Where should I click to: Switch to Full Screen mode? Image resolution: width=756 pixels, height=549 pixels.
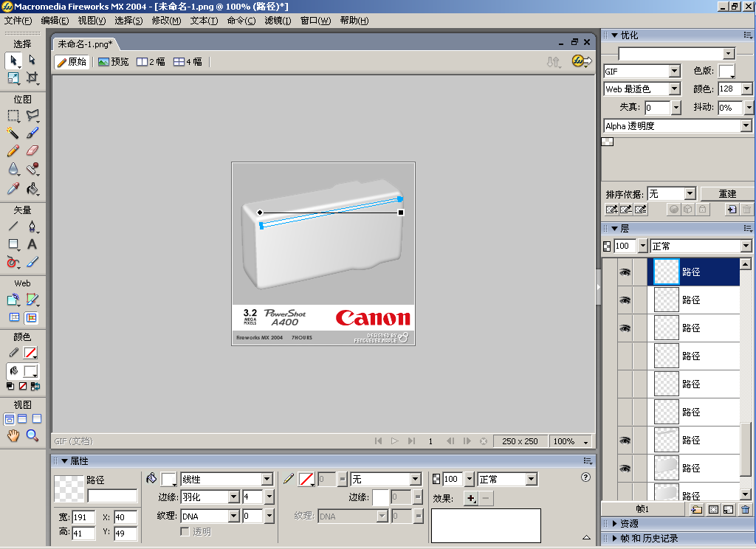pos(37,419)
